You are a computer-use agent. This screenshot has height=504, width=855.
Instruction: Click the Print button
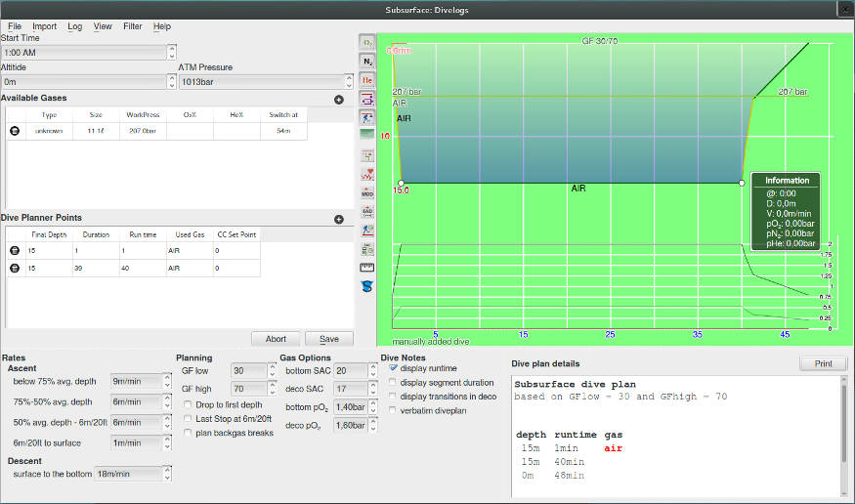(823, 363)
